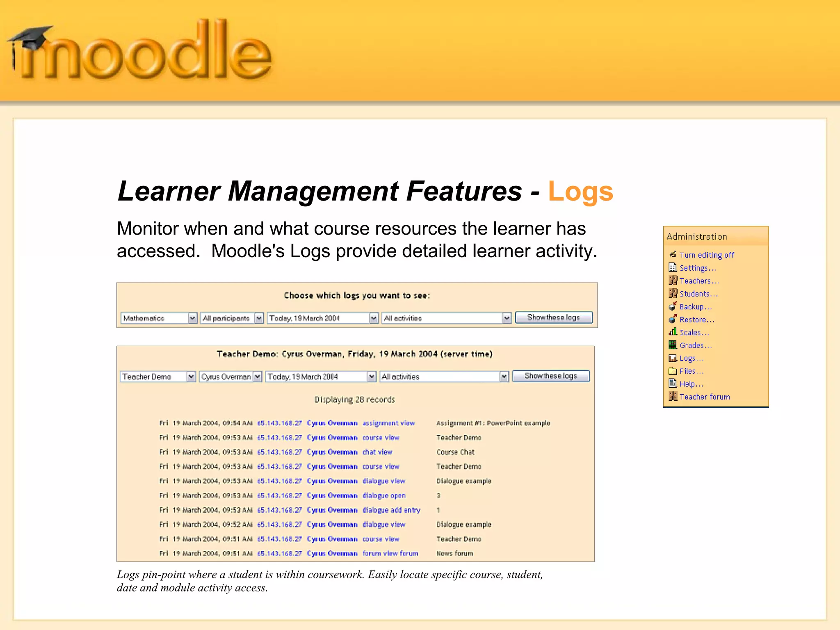Open the Teacher Demo course dropdown
Viewport: 840px width, 630px height.
157,377
